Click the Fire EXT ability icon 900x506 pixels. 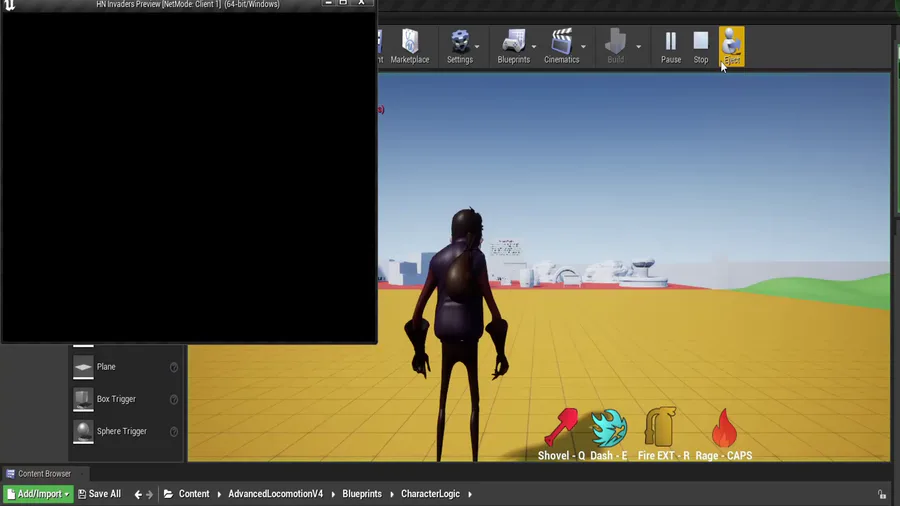tap(660, 427)
